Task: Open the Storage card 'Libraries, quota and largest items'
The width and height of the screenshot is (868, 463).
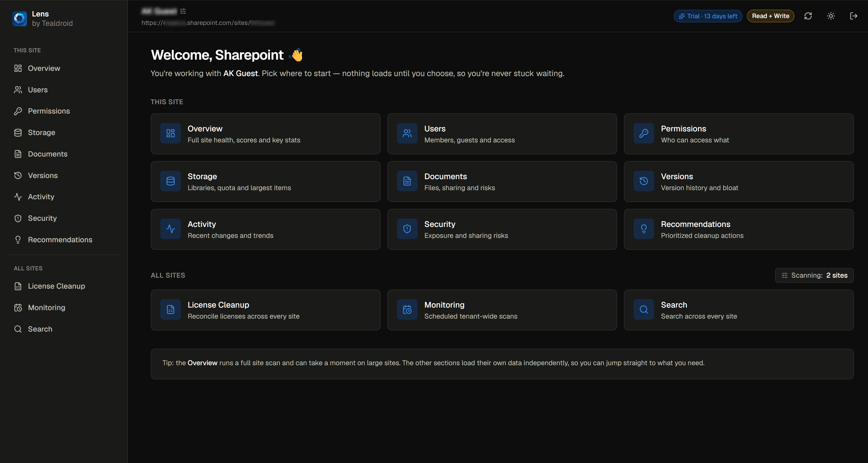Action: coord(266,181)
